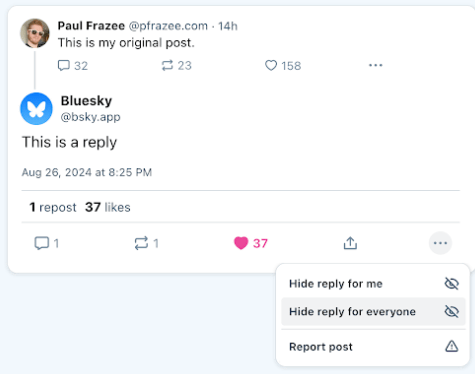Close the three-dot menu on Bluesky reply

tap(440, 243)
